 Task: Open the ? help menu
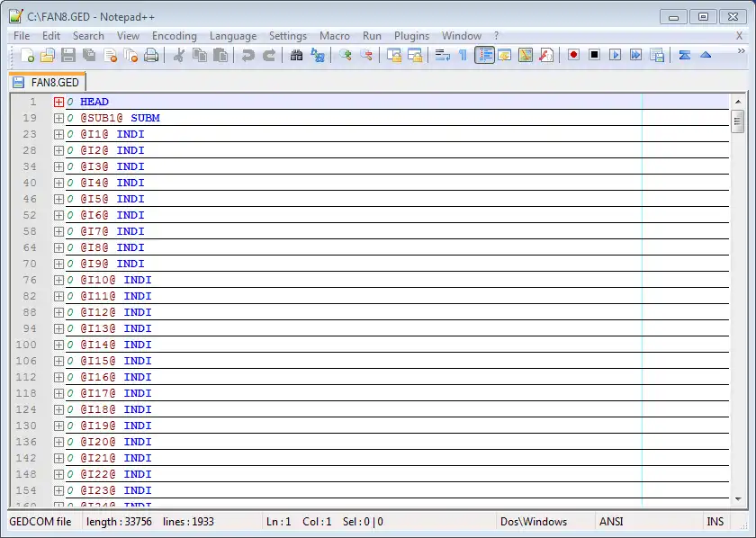coord(496,36)
